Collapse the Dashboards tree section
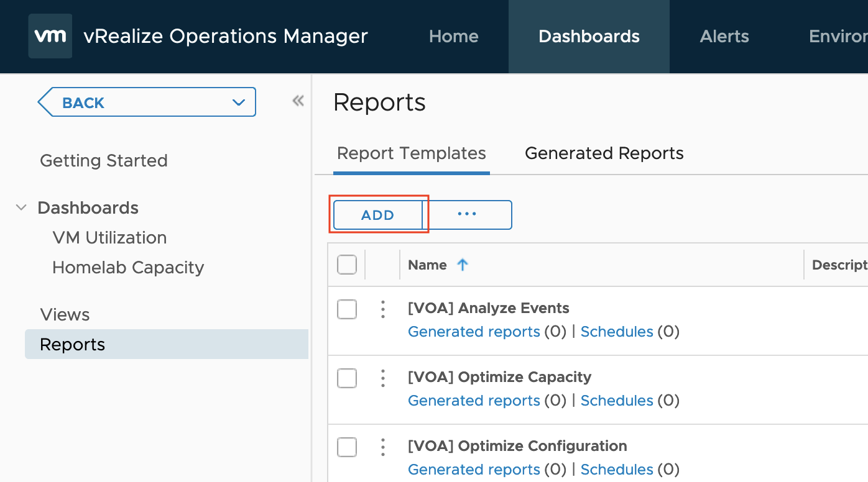Image resolution: width=868 pixels, height=482 pixels. pos(21,207)
